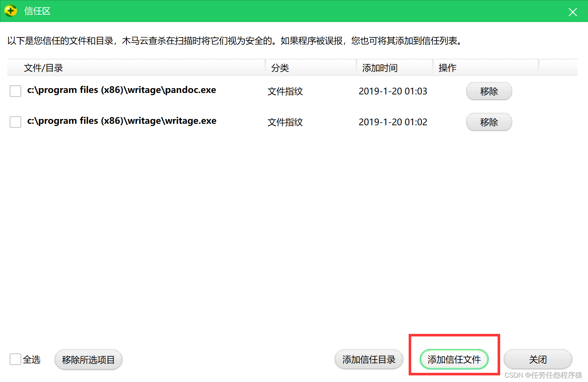Screen dimensions: 588x382
Task: Select the path c:\program files (x86)\writage\writage.exe
Action: 122,121
